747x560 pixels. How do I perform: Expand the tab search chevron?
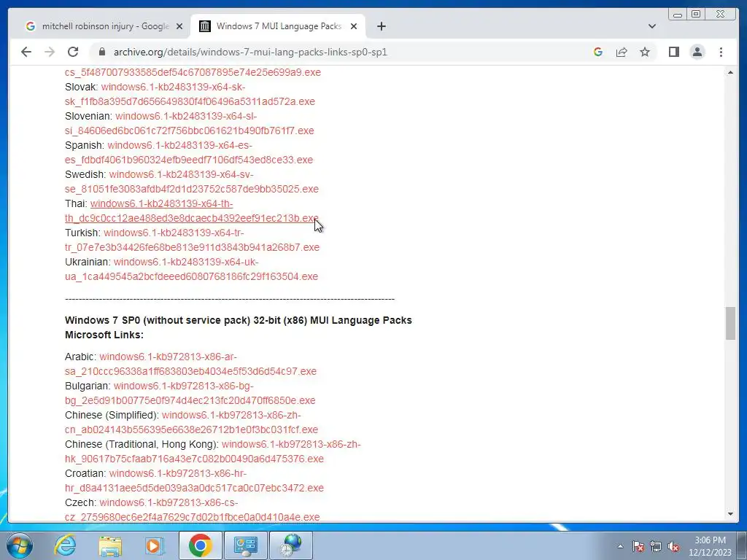point(652,26)
